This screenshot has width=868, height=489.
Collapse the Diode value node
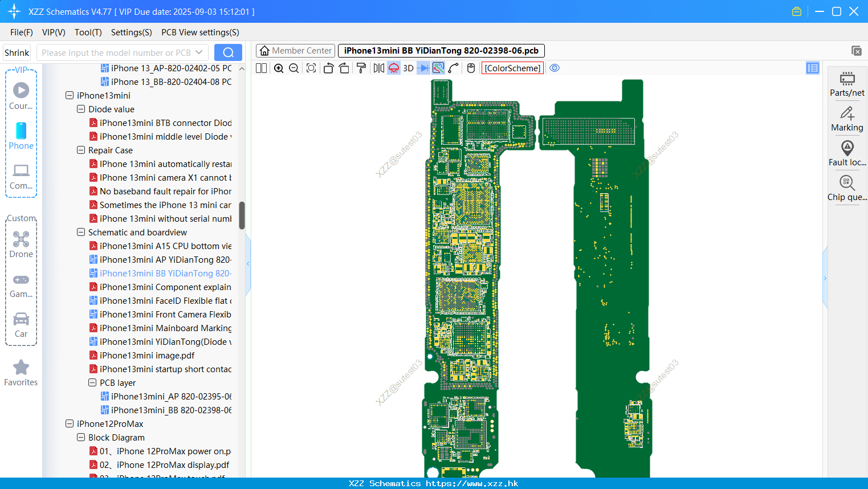tap(81, 109)
